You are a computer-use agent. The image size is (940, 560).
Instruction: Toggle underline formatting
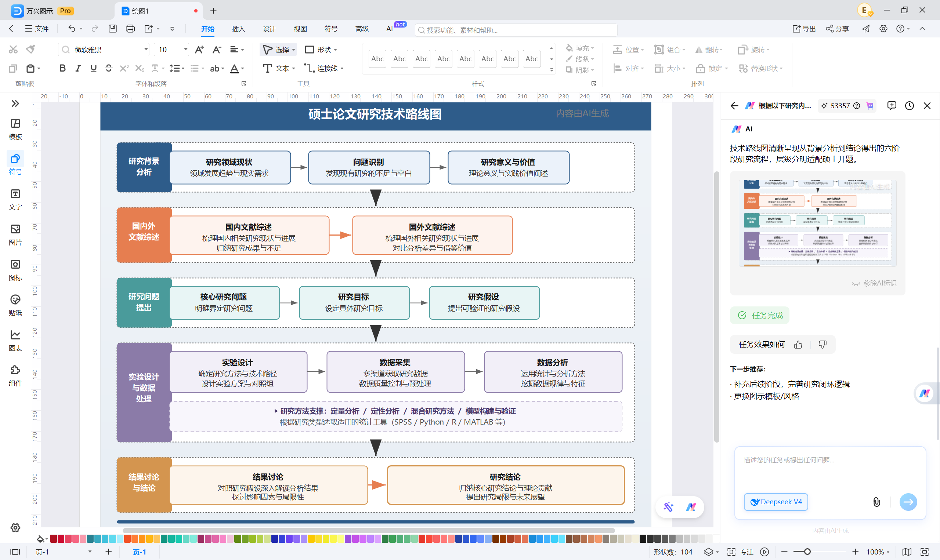click(x=93, y=68)
